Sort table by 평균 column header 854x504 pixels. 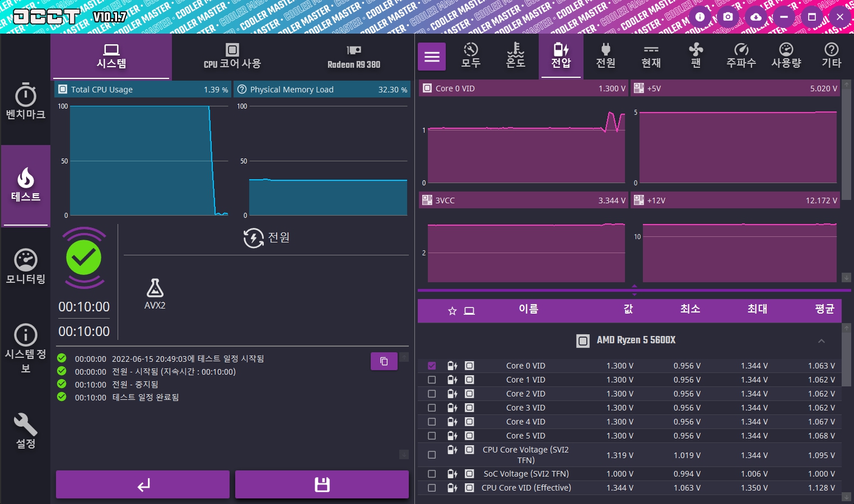824,309
